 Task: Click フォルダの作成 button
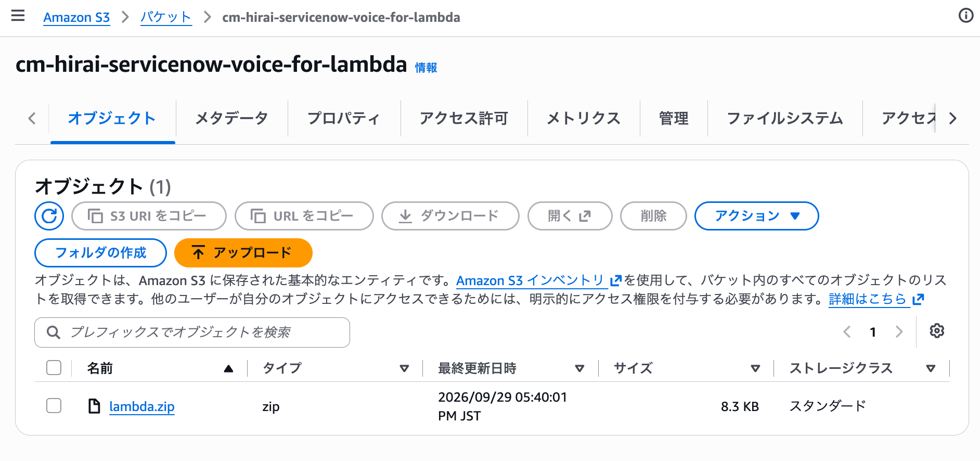[x=101, y=253]
